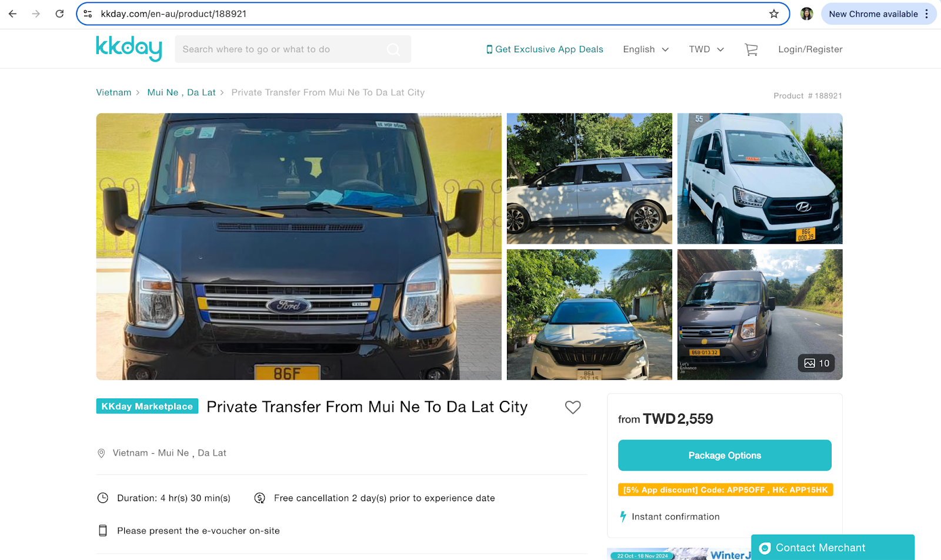Open the New Chrome available menu
The width and height of the screenshot is (941, 560).
879,14
